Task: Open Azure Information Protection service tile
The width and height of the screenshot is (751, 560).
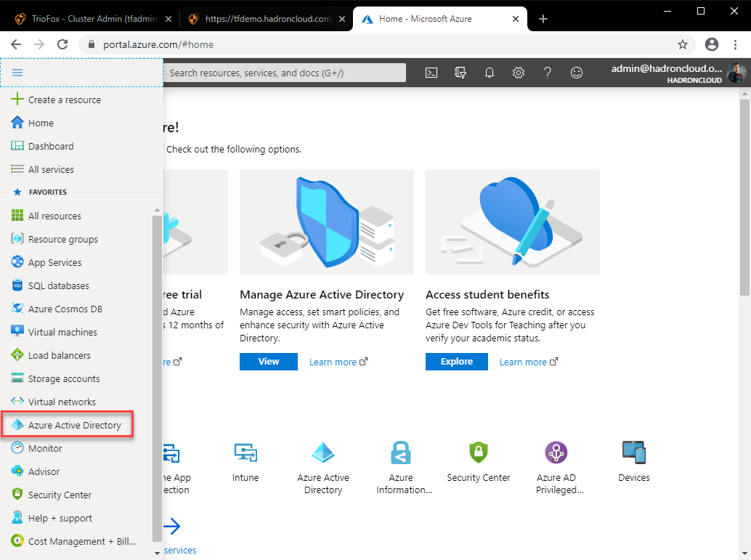Action: (403, 468)
